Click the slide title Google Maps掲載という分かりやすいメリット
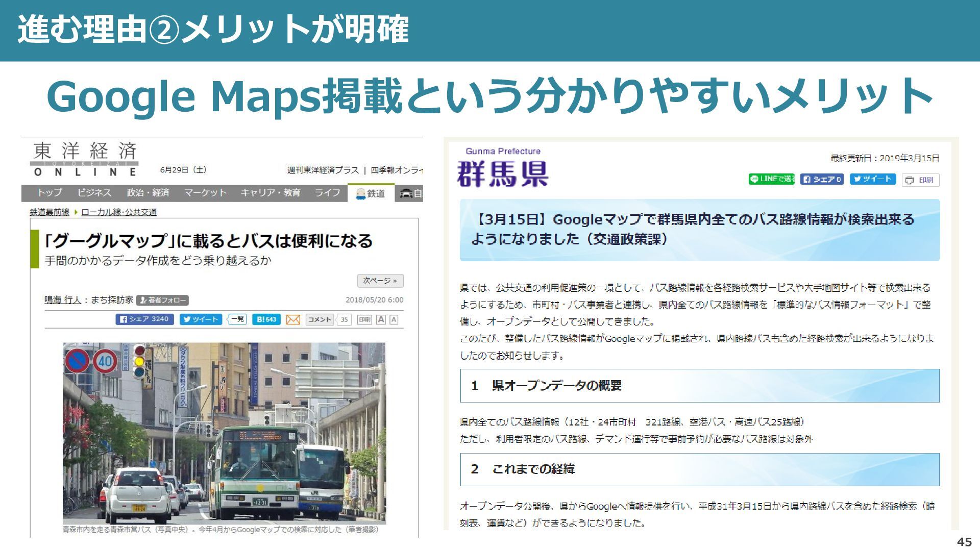Viewport: 980px width, 551px height. pos(489,96)
